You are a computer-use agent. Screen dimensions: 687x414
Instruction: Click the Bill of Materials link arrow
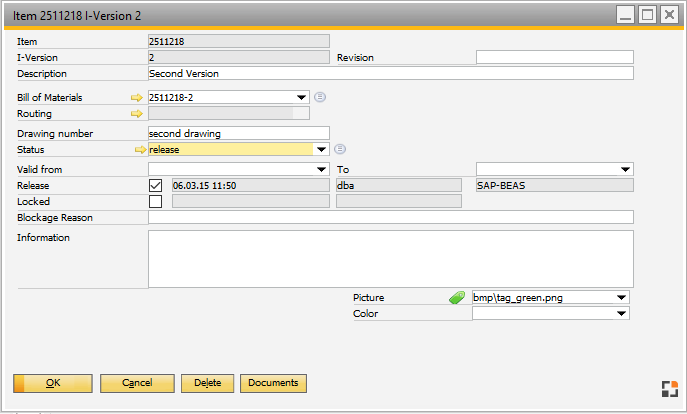(x=137, y=98)
